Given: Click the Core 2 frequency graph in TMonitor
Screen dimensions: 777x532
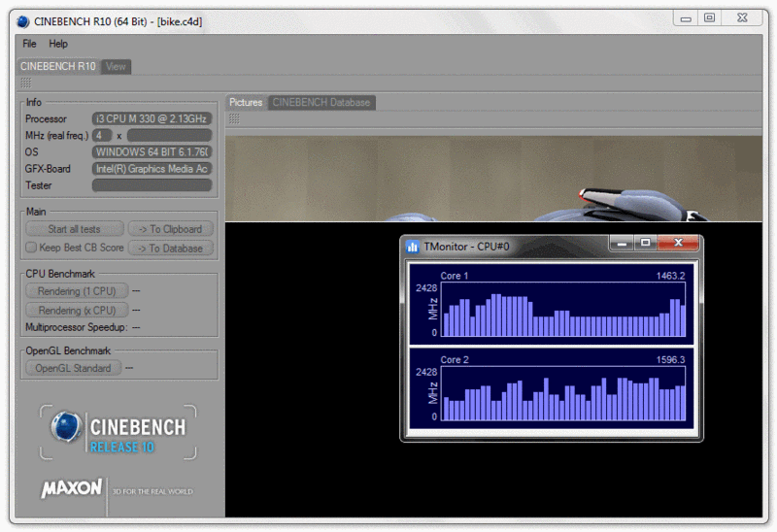Looking at the screenshot, I should click(563, 394).
